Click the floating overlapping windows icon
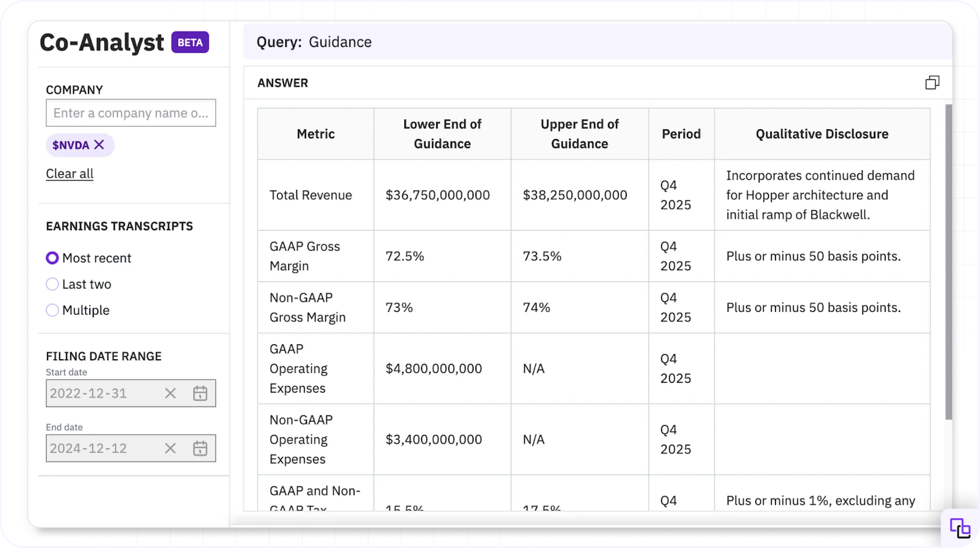The height and width of the screenshot is (548, 980). tap(960, 528)
